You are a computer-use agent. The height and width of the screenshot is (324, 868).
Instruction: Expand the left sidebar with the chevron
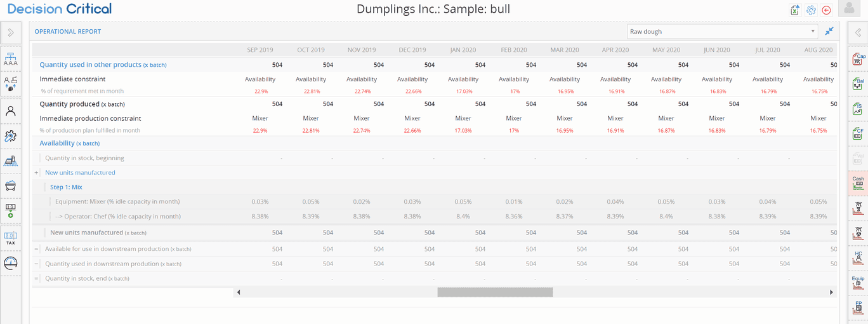pyautogui.click(x=11, y=32)
